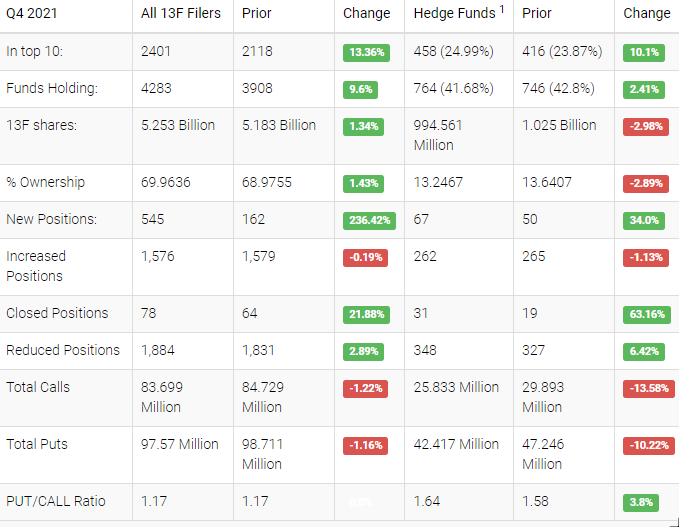Image resolution: width=679 pixels, height=527 pixels.
Task: Click the PUT/CALL Ratio row label
Action: [56, 501]
